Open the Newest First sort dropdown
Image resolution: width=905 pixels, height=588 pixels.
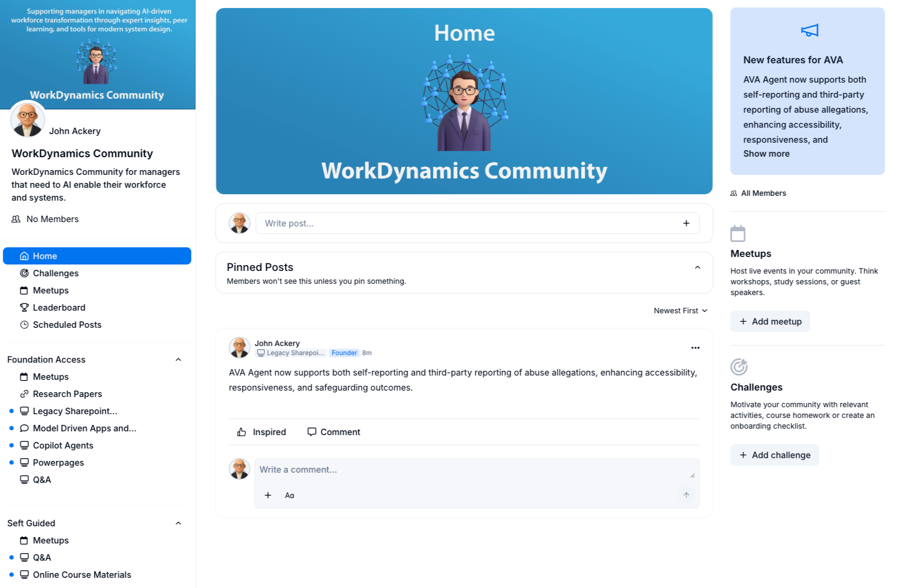(681, 311)
